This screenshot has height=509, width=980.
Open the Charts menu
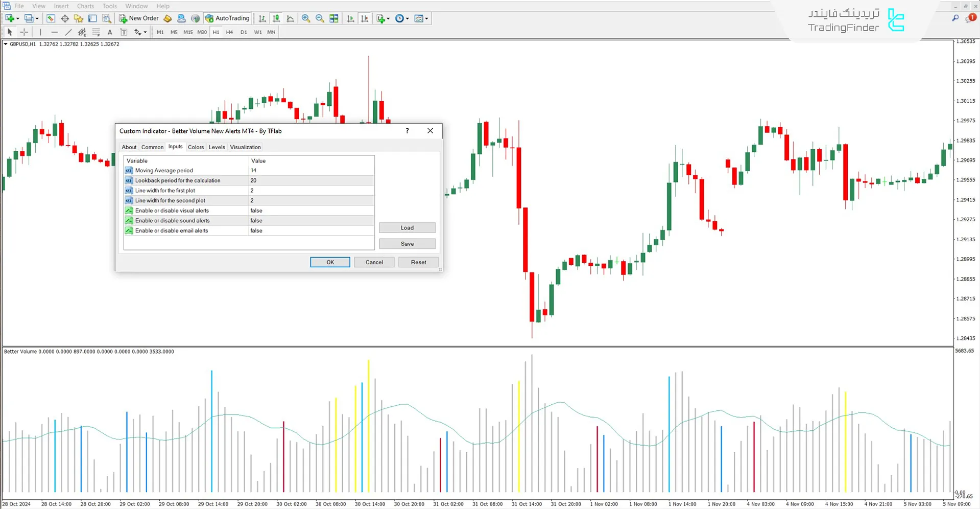point(85,6)
